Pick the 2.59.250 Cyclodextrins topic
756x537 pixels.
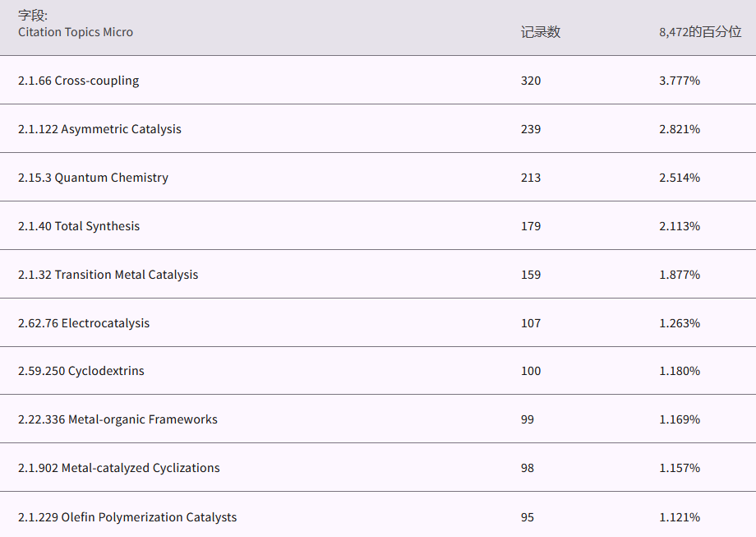(x=81, y=371)
